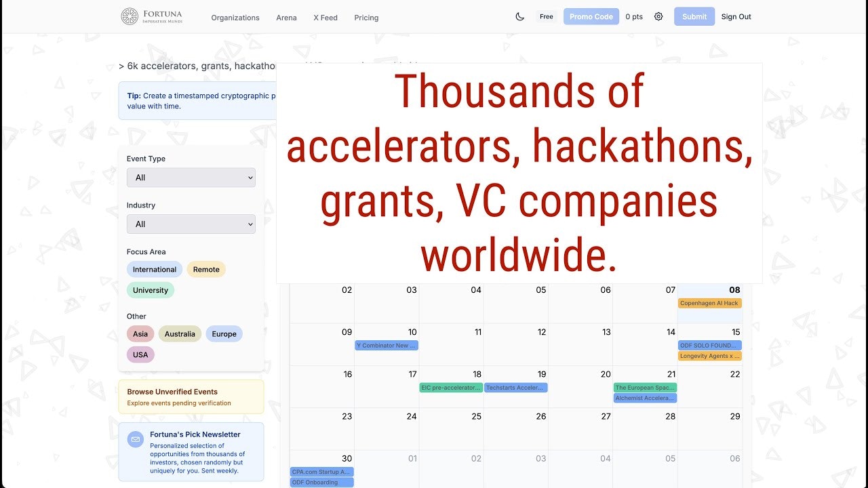868x488 pixels.
Task: Open Browse Unverified Events link
Action: pos(191,396)
